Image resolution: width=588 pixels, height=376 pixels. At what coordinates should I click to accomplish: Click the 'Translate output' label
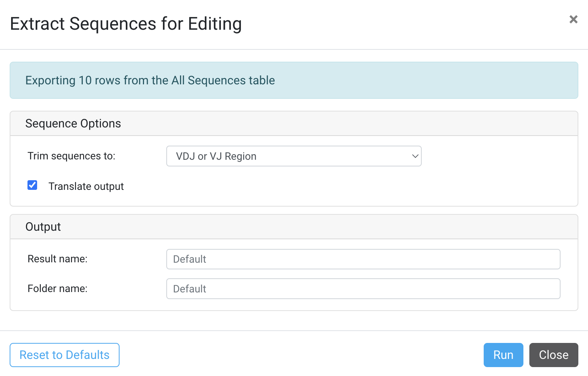86,186
